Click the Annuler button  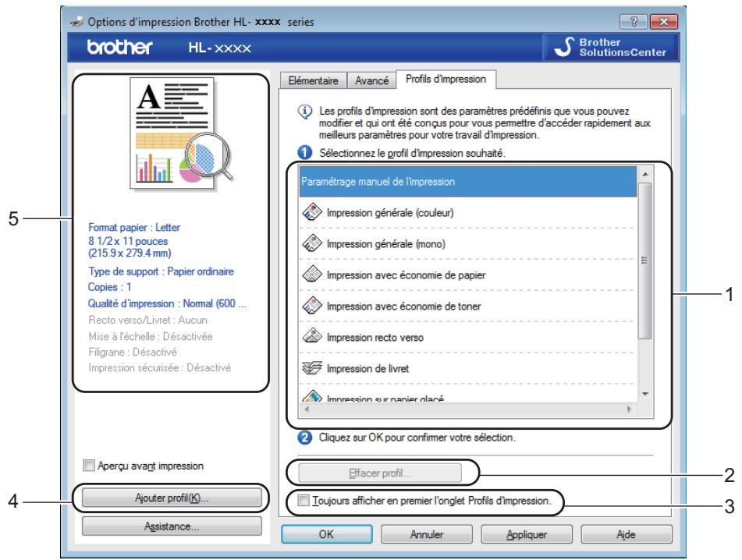click(x=426, y=534)
